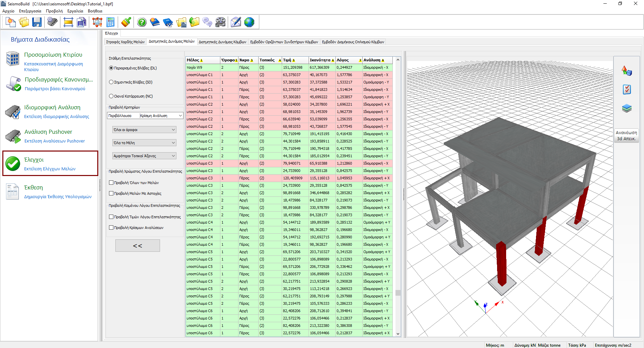The image size is (644, 348).
Task: Enable Προβολή Όλων των Μελών checkbox
Action: point(111,183)
